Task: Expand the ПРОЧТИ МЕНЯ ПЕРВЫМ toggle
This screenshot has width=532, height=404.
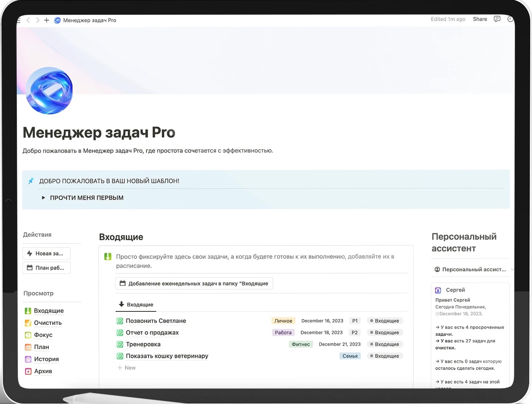Action: tap(43, 198)
